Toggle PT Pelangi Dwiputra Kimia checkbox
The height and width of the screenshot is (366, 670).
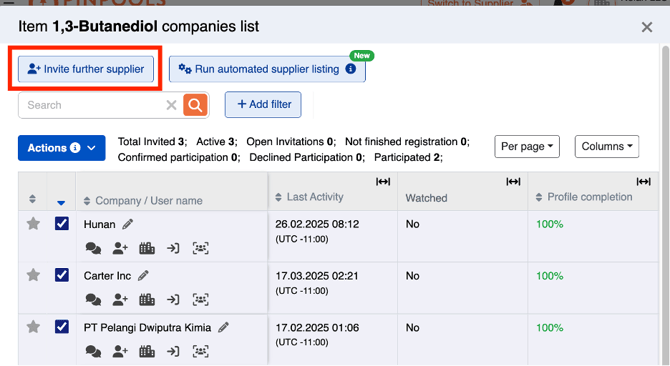click(62, 327)
